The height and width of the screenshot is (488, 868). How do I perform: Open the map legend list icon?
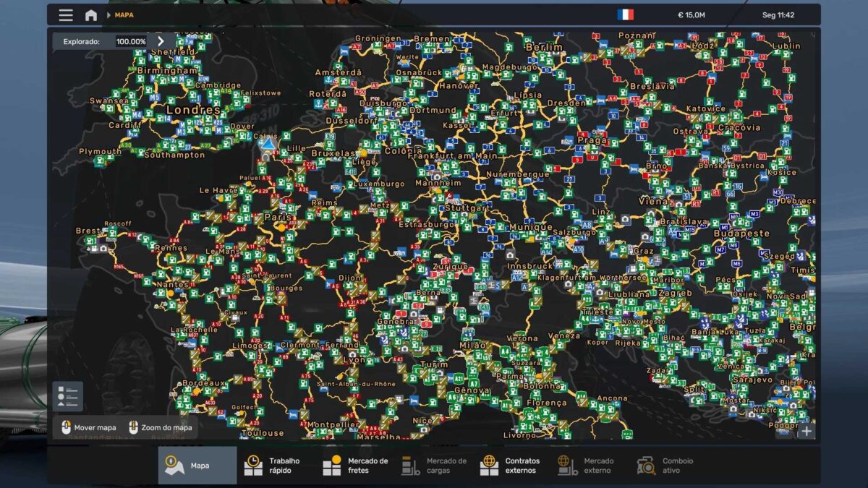[68, 396]
